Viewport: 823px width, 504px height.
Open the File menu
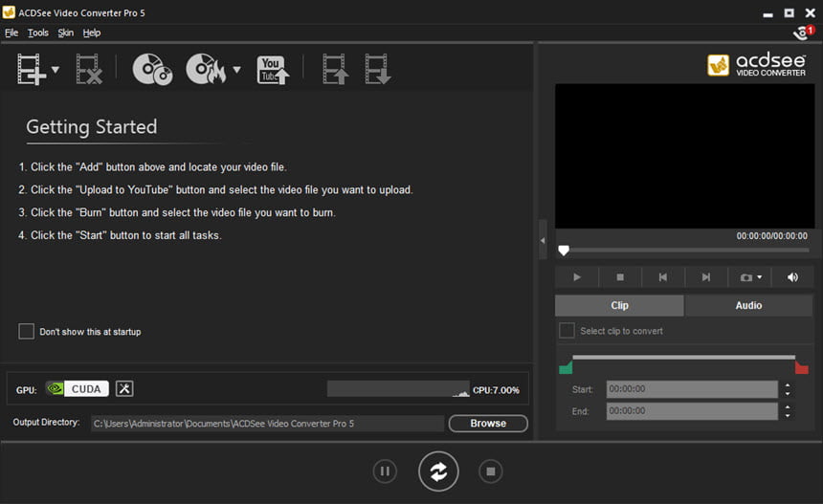(11, 33)
